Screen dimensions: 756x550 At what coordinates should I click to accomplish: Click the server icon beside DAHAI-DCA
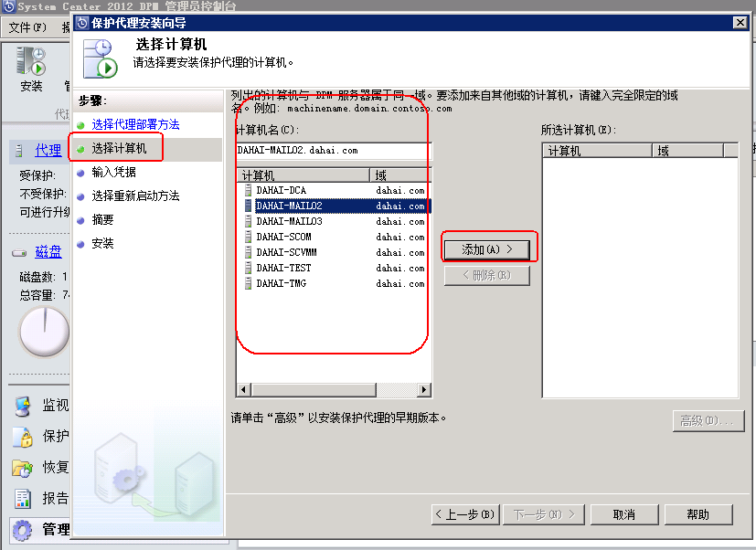(x=249, y=190)
